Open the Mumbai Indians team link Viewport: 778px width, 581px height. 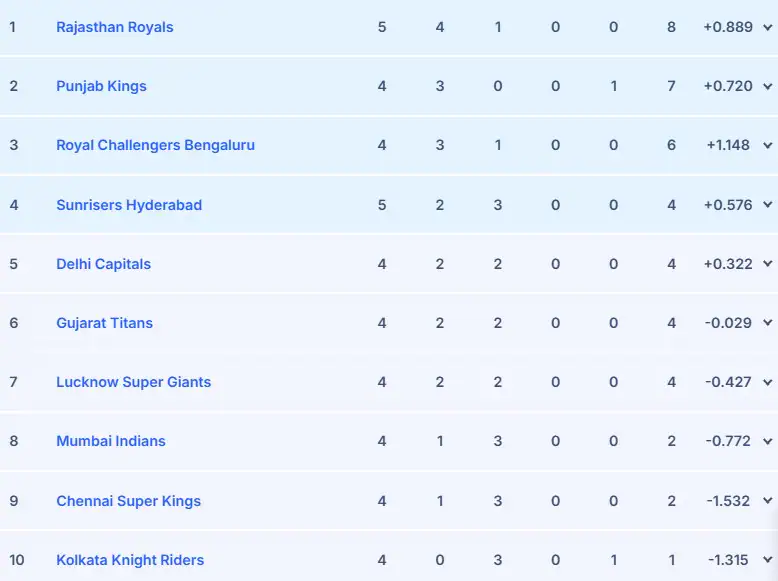111,441
